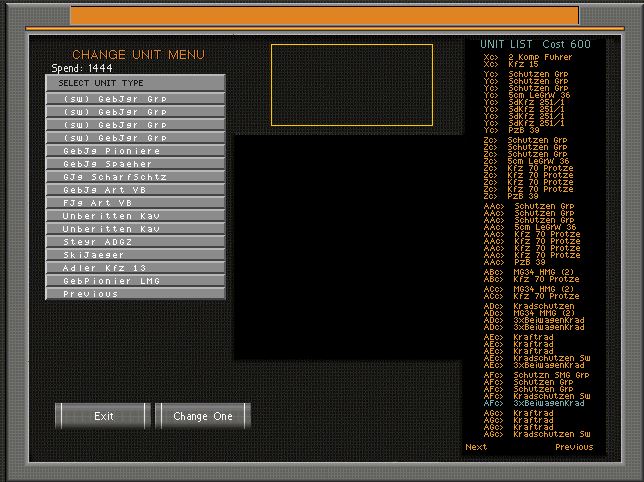Select 2 Komp Fuhrer in unit list
This screenshot has height=482, width=644.
[540, 57]
